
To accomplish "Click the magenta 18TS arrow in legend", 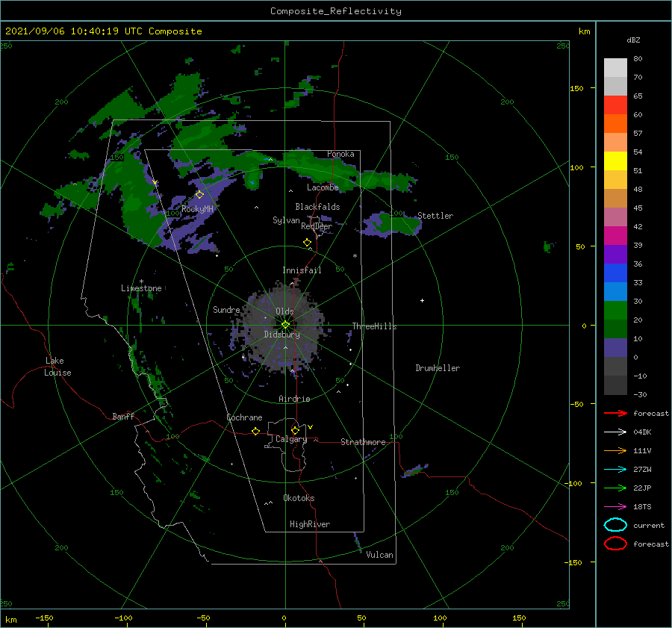I will [x=615, y=507].
